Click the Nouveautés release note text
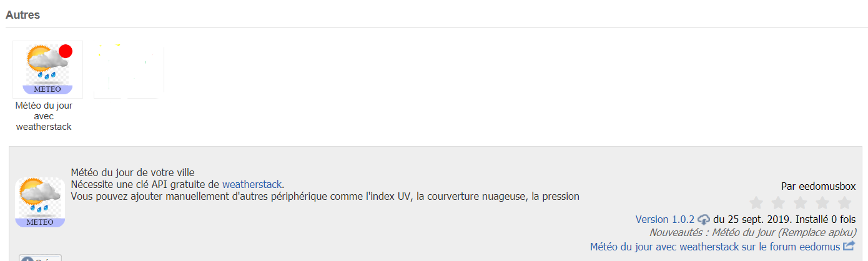868x261 pixels. tap(752, 232)
